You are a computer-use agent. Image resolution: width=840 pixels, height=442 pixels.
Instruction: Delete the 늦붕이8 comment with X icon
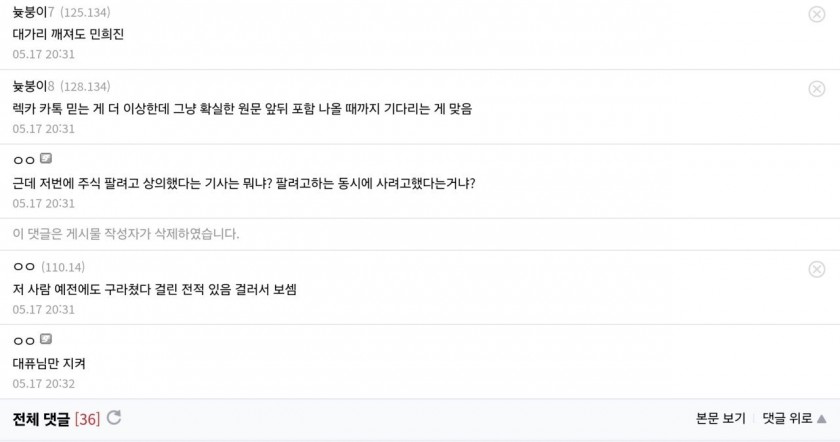pyautogui.click(x=816, y=88)
